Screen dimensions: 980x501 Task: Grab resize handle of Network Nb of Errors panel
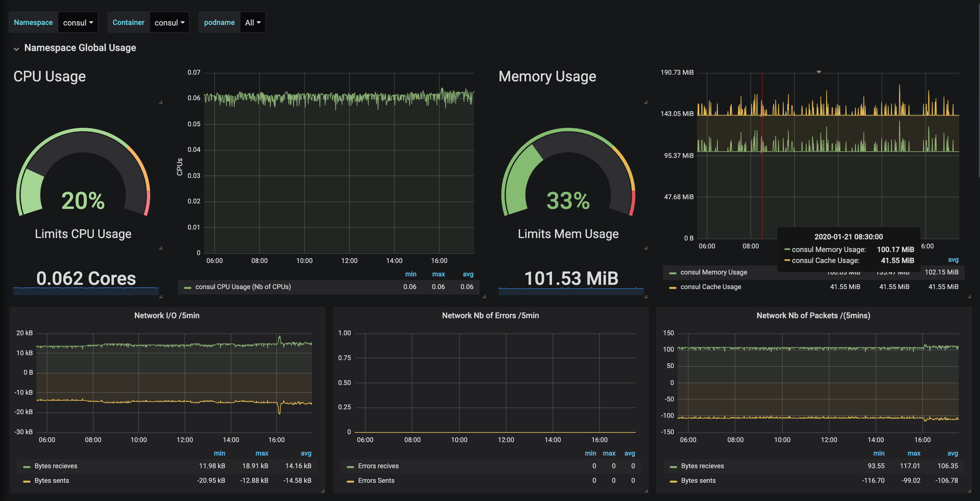(646, 491)
